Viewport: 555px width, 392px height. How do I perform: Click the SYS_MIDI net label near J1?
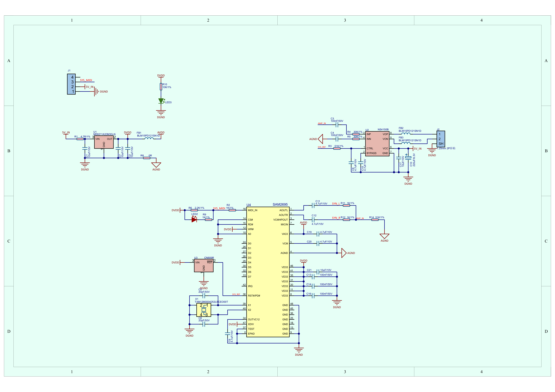tap(86, 80)
